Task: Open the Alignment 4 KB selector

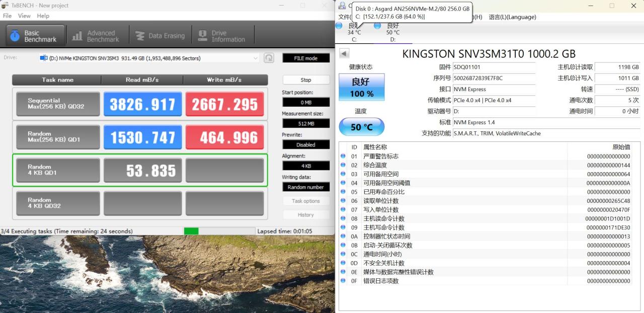Action: (x=306, y=166)
